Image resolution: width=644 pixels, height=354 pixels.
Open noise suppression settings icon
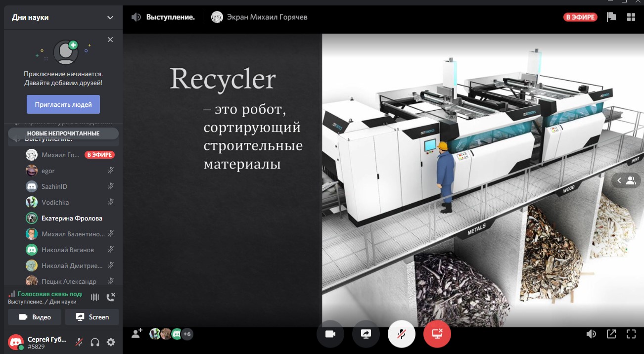click(95, 297)
